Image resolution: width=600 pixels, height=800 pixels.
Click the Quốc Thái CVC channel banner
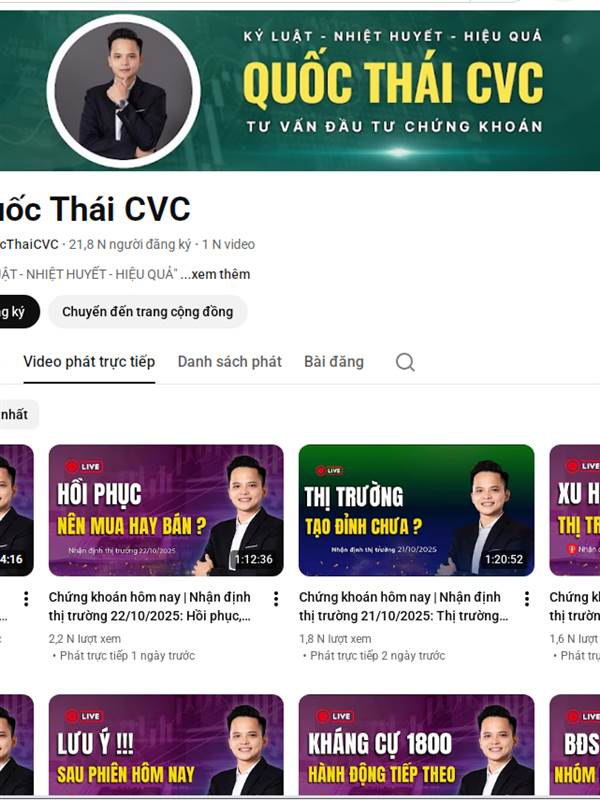[x=300, y=91]
